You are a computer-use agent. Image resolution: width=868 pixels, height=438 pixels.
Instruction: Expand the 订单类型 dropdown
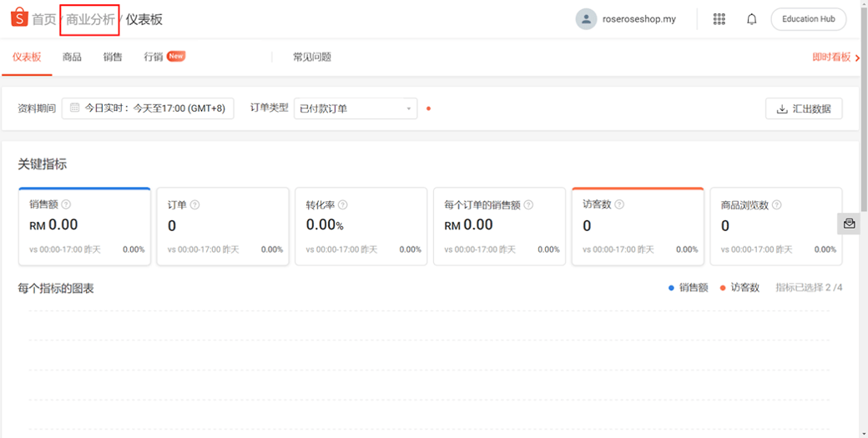point(356,108)
